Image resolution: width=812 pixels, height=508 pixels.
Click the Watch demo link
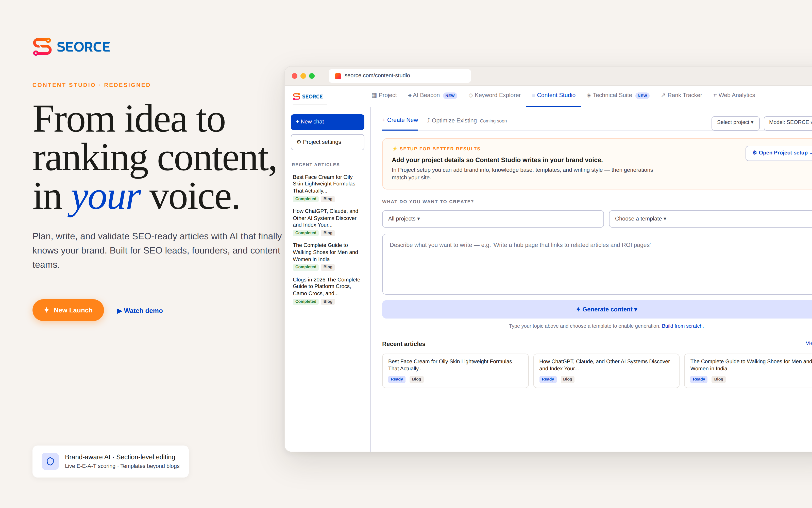(140, 311)
